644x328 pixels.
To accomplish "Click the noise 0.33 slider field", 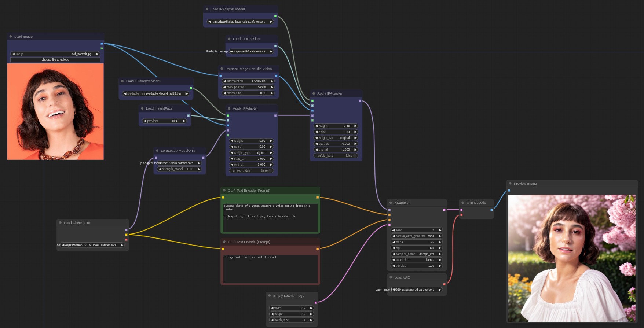I will coord(336,132).
